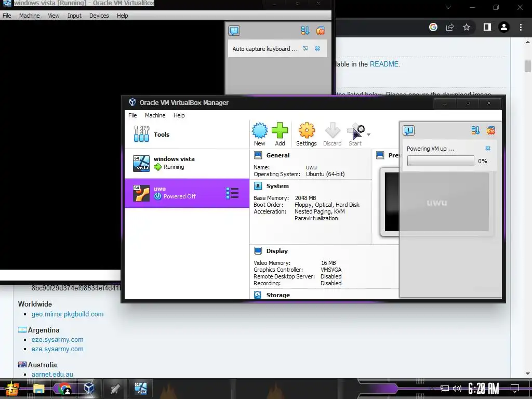The height and width of the screenshot is (399, 532).
Task: Switch to Chrome from taskbar
Action: tap(64, 389)
